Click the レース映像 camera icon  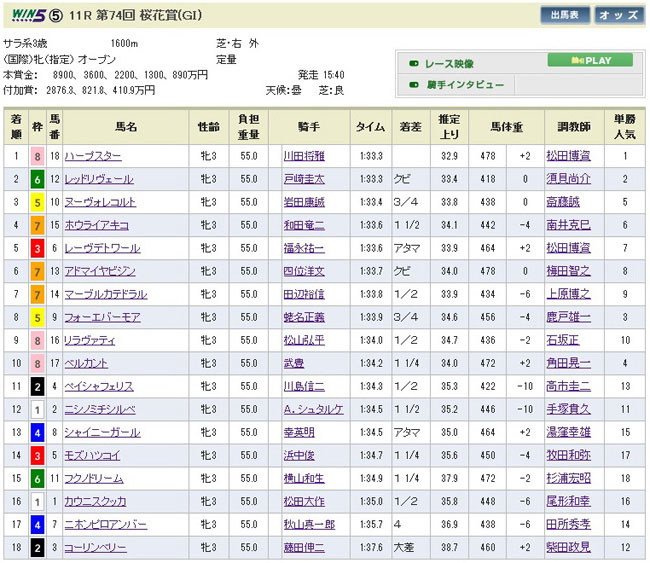(414, 62)
